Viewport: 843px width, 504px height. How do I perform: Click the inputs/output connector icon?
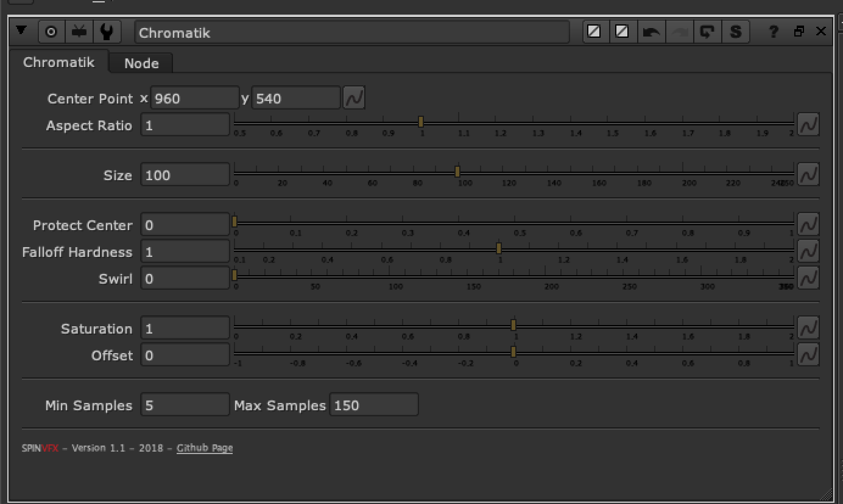[79, 31]
